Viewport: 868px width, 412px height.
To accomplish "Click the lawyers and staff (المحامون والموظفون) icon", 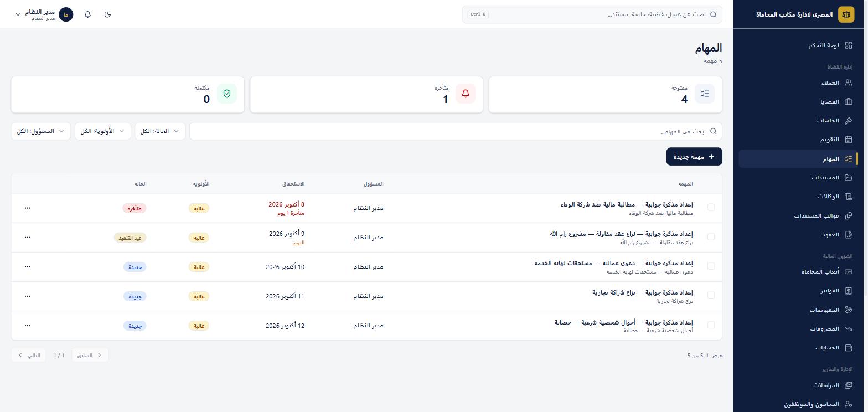I will tap(848, 404).
